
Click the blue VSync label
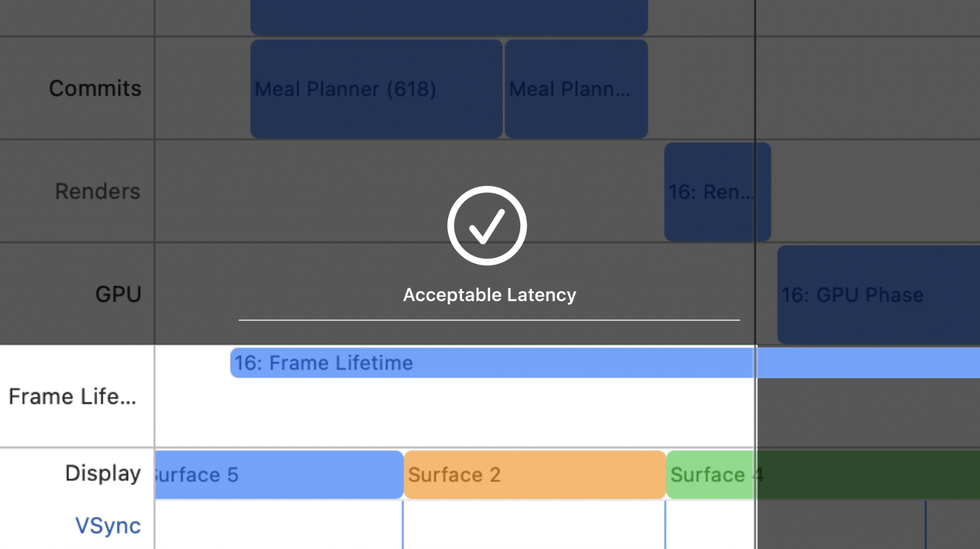point(108,526)
